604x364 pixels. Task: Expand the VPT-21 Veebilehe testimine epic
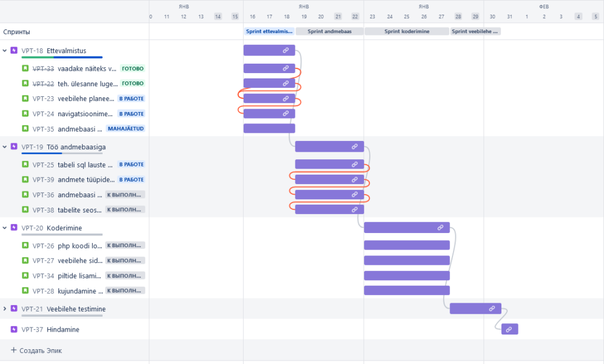(x=5, y=309)
